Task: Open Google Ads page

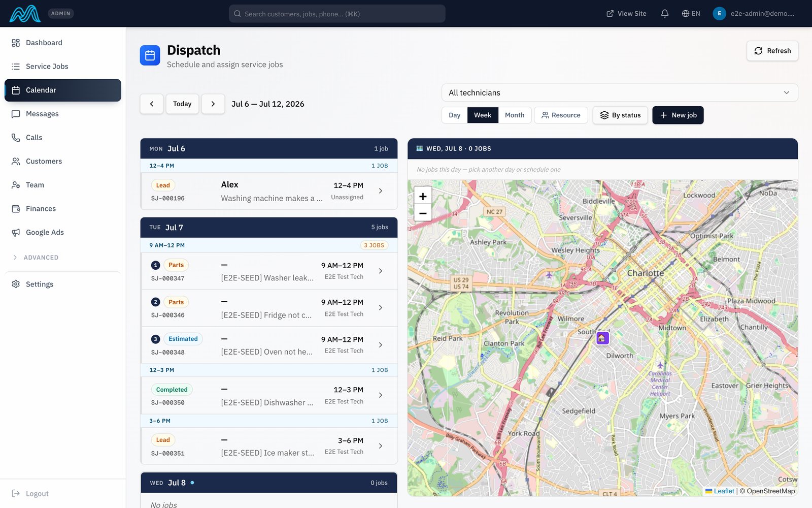Action: click(x=63, y=232)
